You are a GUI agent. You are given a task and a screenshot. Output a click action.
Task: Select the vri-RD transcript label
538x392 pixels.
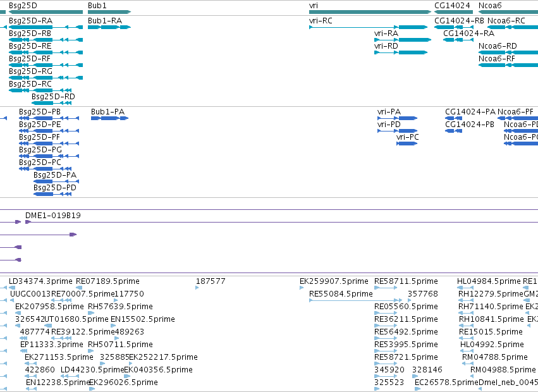pyautogui.click(x=386, y=46)
